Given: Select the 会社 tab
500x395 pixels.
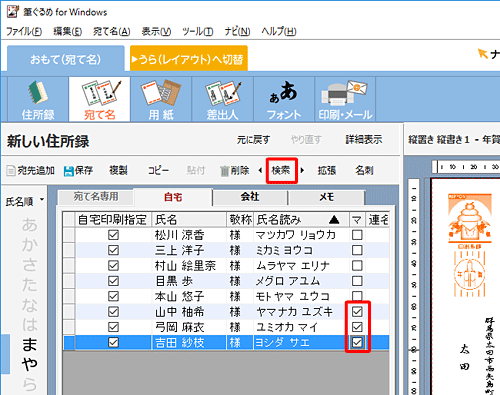Looking at the screenshot, I should click(250, 197).
